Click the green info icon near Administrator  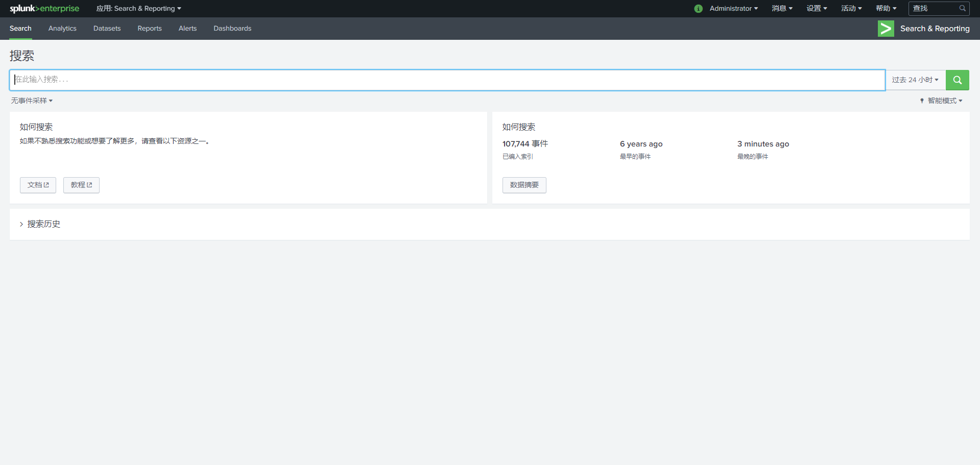click(698, 8)
